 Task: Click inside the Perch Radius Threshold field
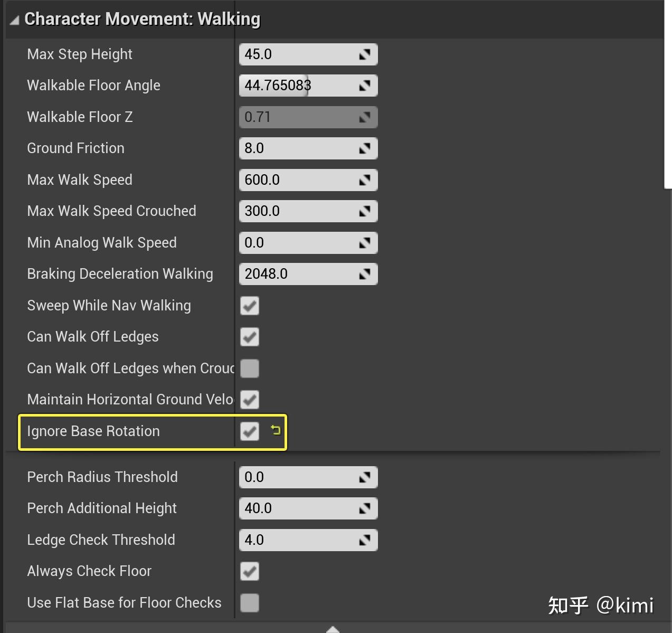point(296,477)
